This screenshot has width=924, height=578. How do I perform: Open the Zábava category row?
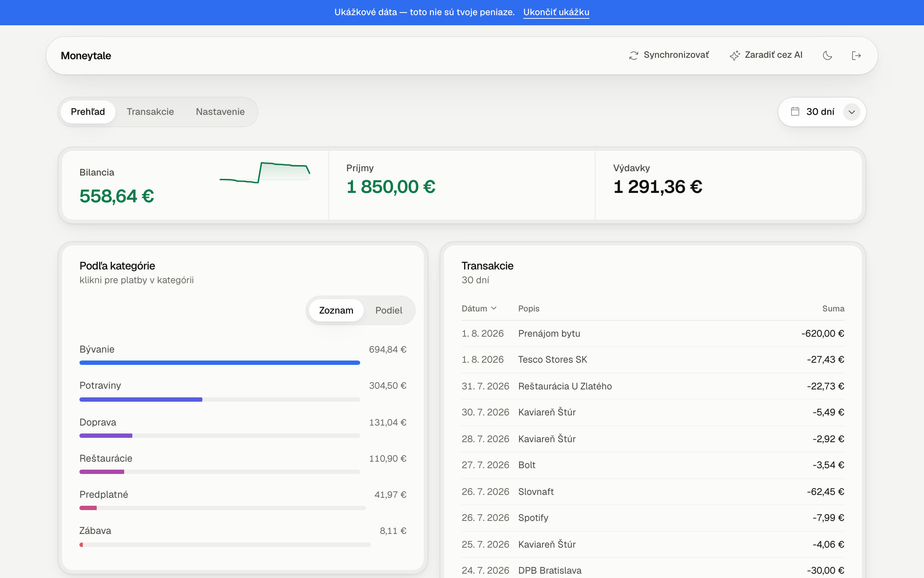243,537
